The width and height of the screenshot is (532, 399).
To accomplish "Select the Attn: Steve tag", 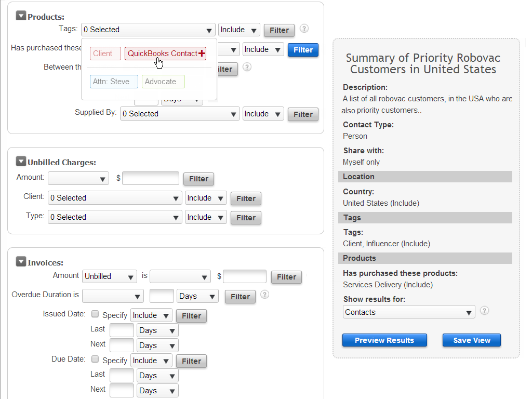I will click(x=114, y=82).
